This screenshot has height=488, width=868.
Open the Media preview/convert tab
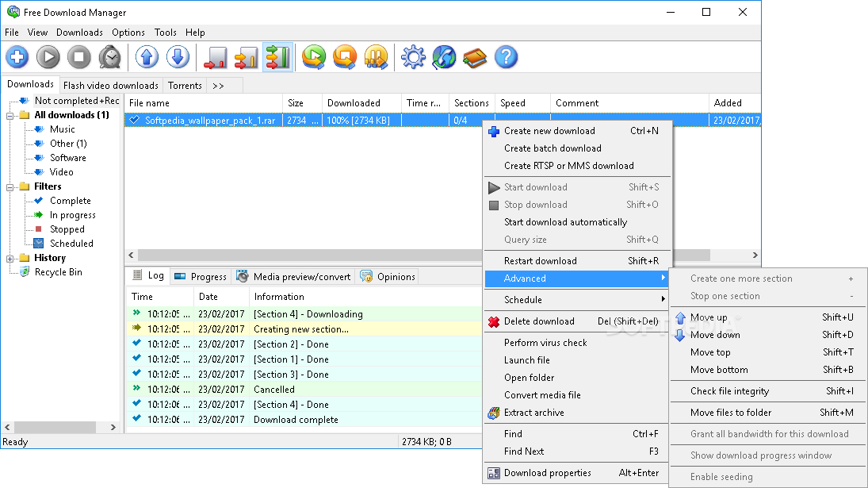point(294,276)
